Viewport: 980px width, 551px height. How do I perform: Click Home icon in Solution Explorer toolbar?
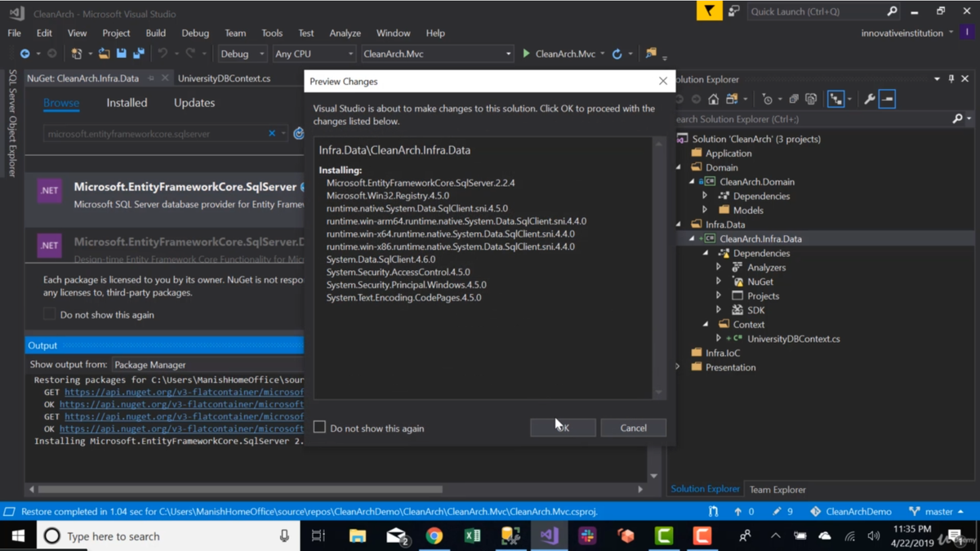click(714, 100)
